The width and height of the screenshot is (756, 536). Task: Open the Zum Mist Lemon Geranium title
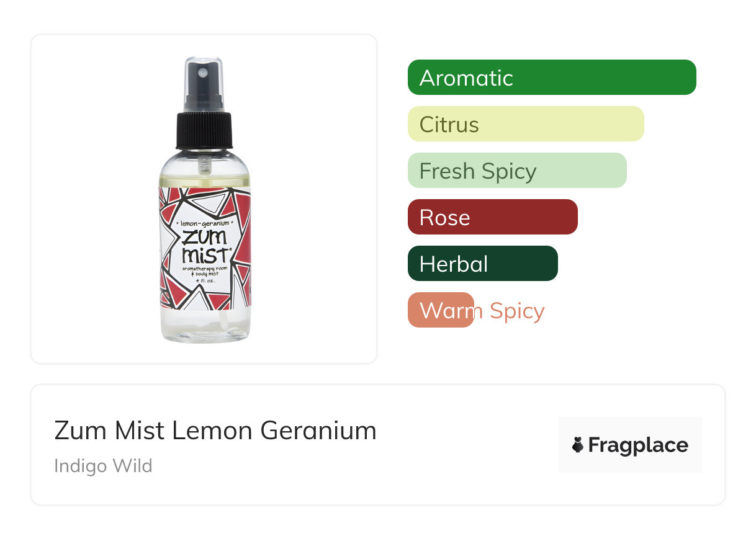click(215, 431)
